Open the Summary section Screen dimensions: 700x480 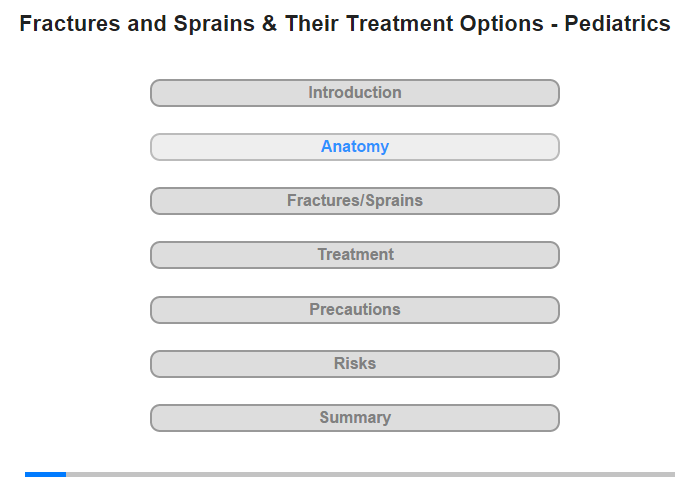pos(354,418)
